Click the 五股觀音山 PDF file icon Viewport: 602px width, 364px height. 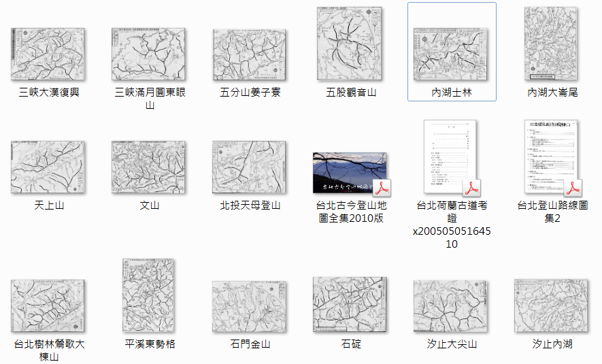pos(350,44)
